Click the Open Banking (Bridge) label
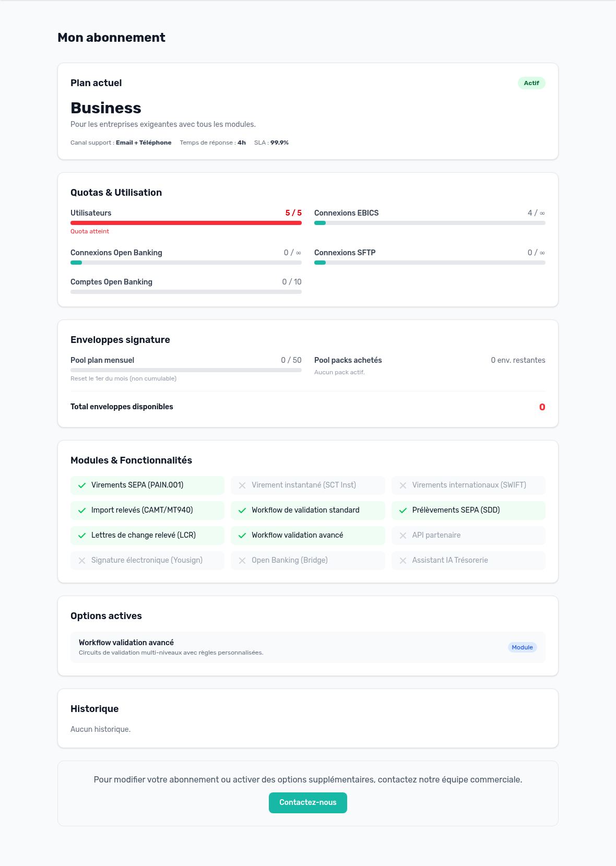616x866 pixels. (x=290, y=560)
